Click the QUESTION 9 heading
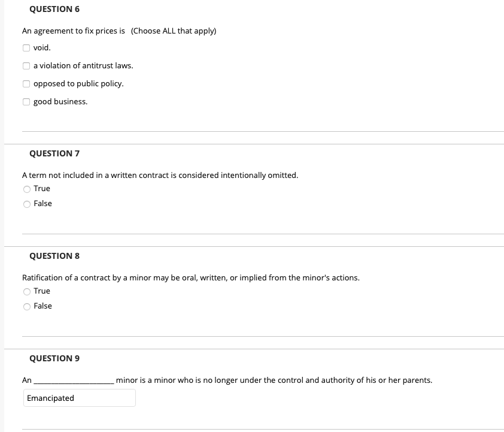This screenshot has width=504, height=432. (54, 358)
